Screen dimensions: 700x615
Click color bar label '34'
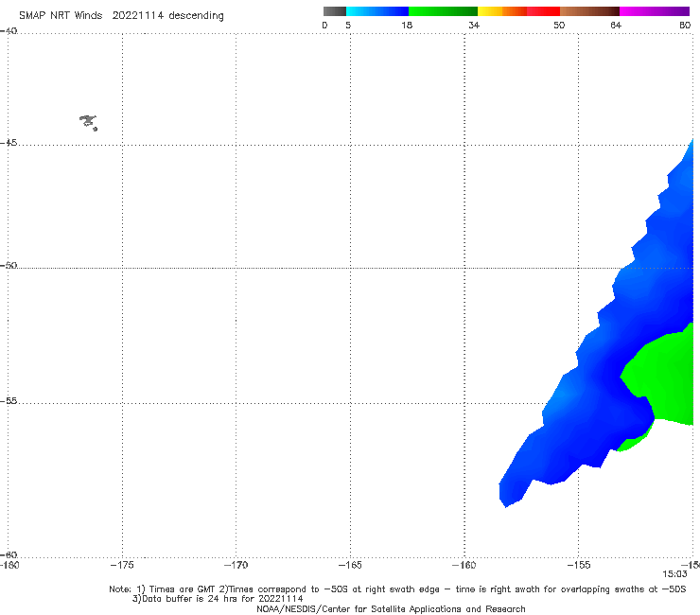pos(474,26)
